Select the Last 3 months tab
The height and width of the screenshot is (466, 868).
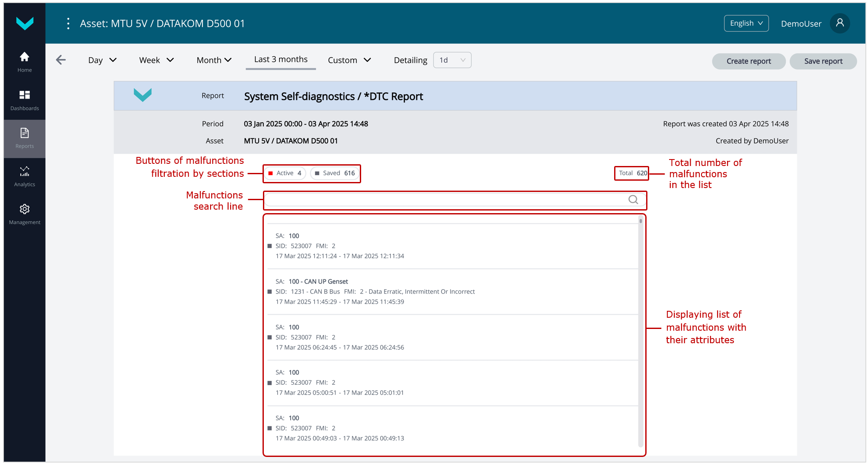281,60
